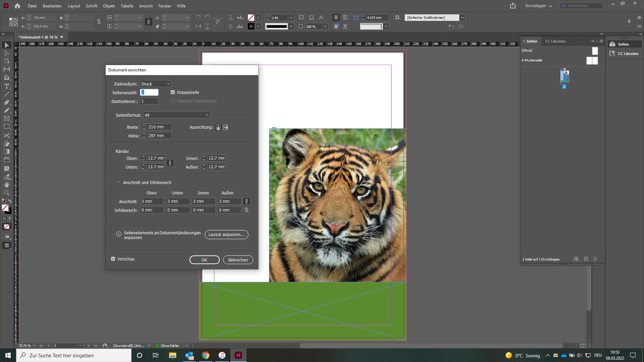Click the create new page icon
This screenshot has height=362, width=644.
click(x=586, y=259)
